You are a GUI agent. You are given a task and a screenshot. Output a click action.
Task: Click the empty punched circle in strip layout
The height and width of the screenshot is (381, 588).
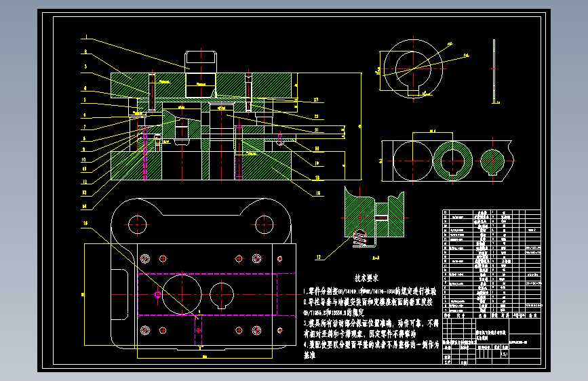[413, 161]
